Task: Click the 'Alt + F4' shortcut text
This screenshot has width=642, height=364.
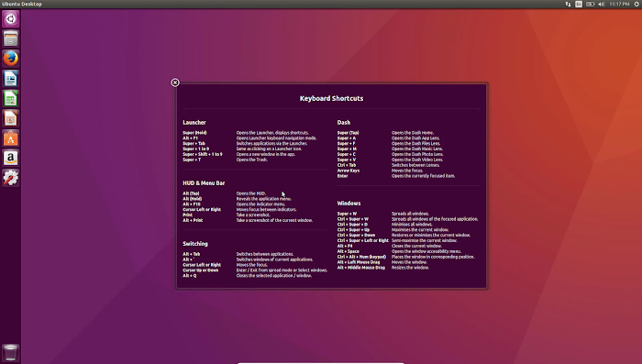Action: coord(344,246)
